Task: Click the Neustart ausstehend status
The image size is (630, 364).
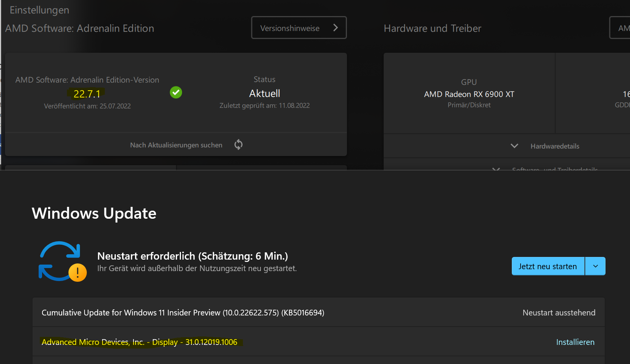Action: [x=559, y=313]
